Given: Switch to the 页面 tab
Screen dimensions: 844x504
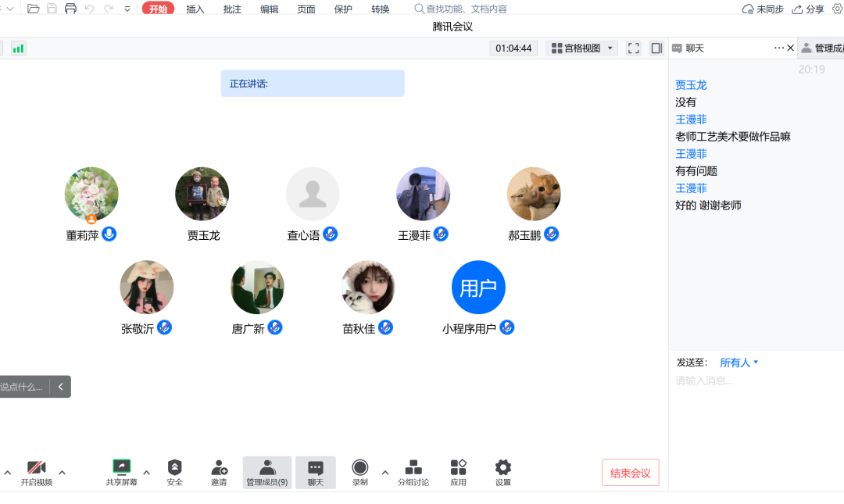Looking at the screenshot, I should click(x=306, y=9).
